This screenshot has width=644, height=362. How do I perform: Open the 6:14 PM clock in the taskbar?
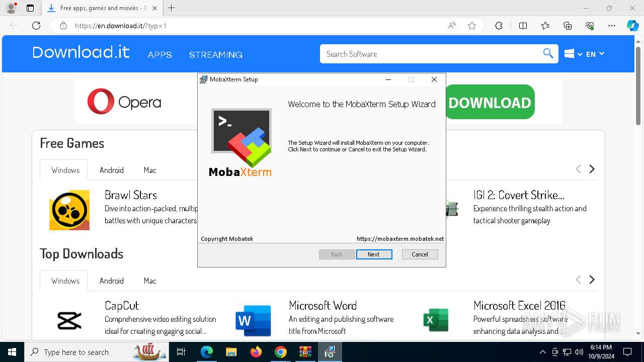(x=601, y=352)
